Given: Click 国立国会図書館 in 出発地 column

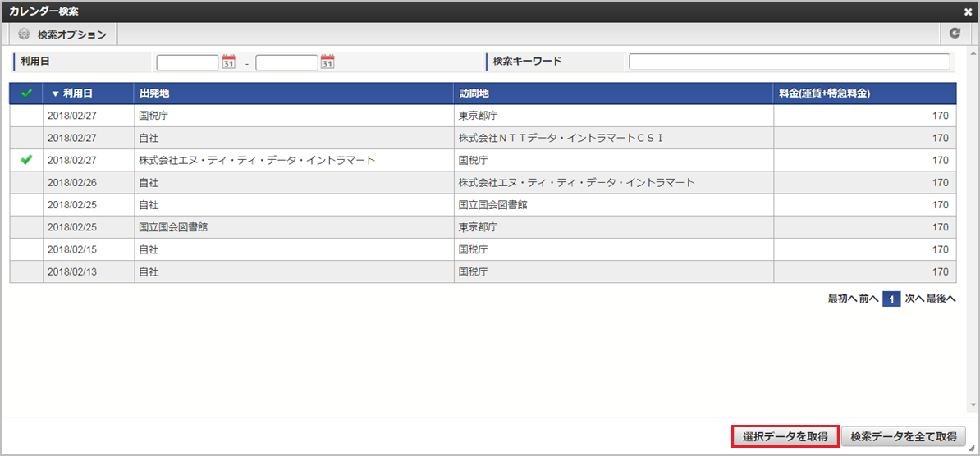Looking at the screenshot, I should [x=172, y=227].
